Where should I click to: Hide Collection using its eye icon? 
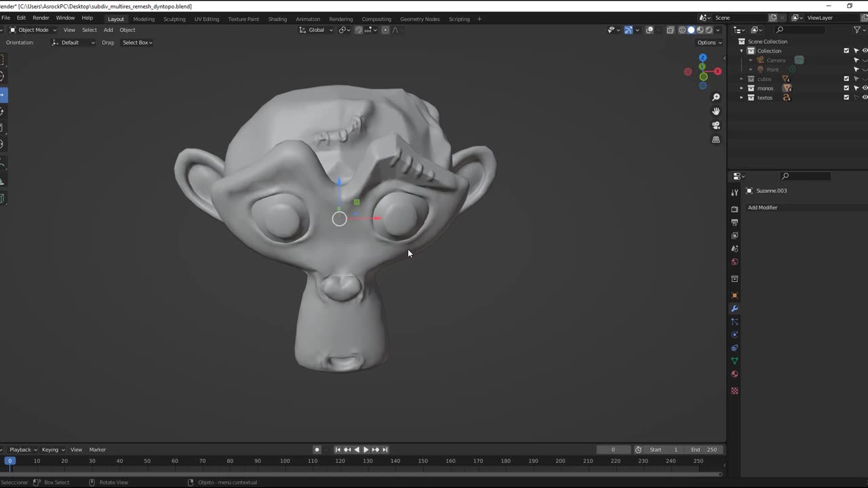click(865, 51)
